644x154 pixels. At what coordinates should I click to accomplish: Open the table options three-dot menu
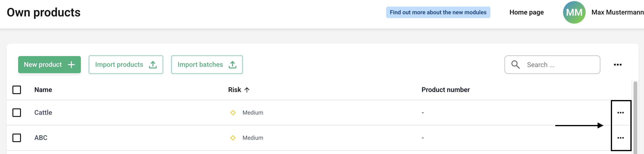[618, 65]
